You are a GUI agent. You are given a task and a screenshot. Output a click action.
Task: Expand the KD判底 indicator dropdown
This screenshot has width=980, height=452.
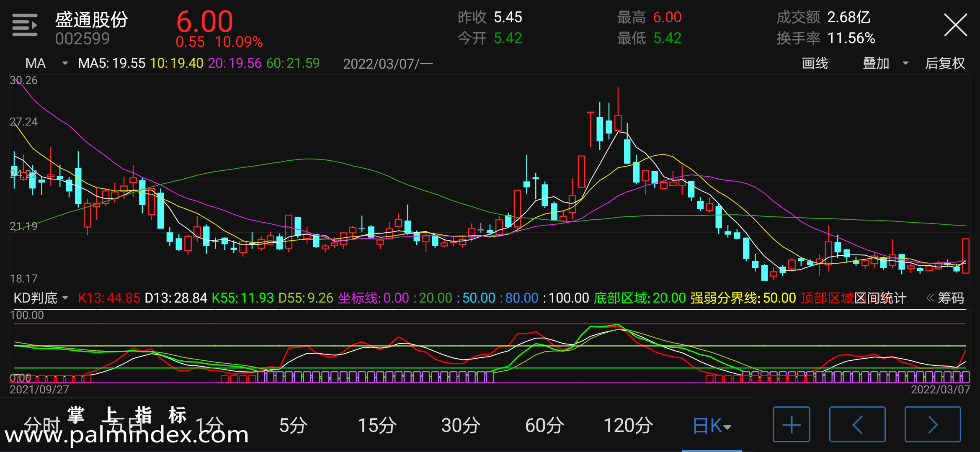click(41, 298)
